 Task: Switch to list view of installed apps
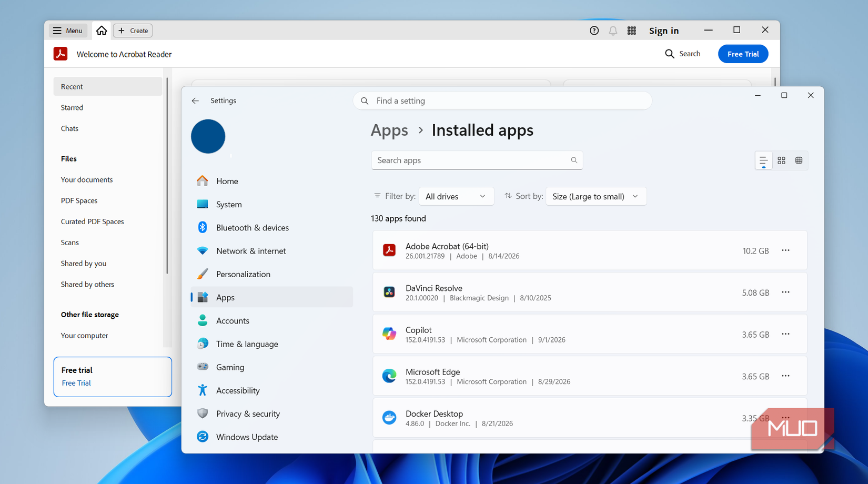pos(763,160)
